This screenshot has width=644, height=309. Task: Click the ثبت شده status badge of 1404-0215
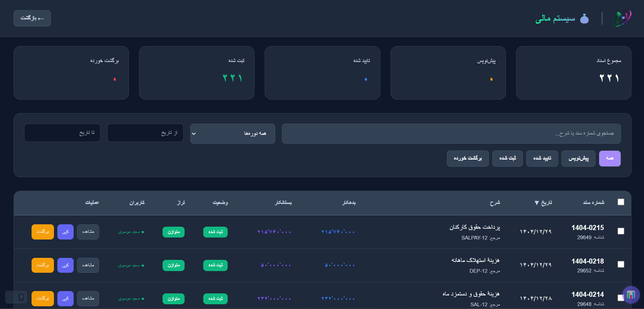(x=215, y=232)
